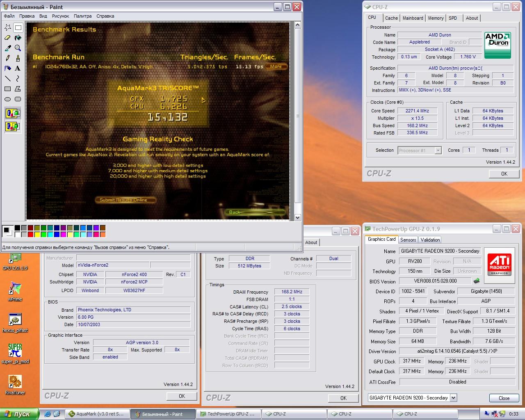Enable transparent selection mode in Paint toolbox
525x420 pixels.
pyautogui.click(x=13, y=126)
